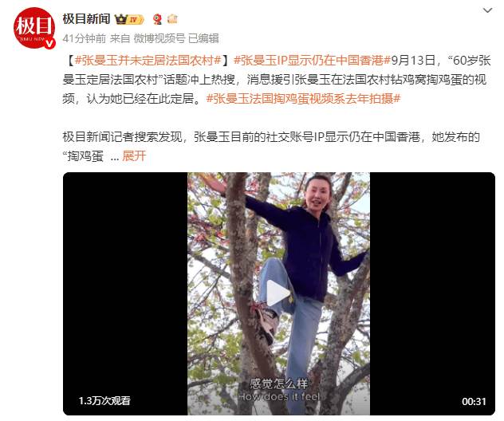Click the crown level IV membership badge

(x=129, y=20)
